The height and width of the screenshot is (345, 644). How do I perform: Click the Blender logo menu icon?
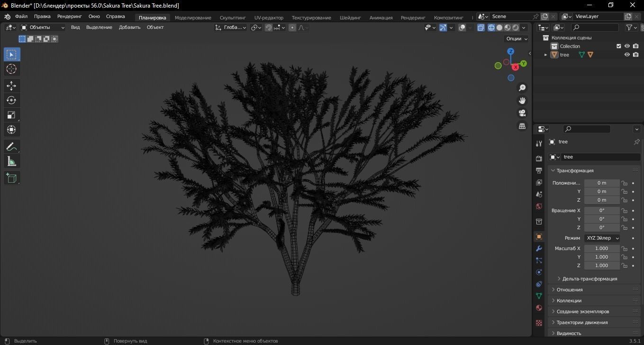point(7,17)
